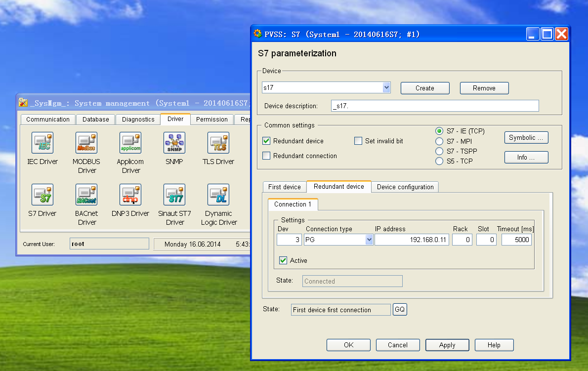Open the MODBUS Driver icon
The height and width of the screenshot is (371, 588).
(86, 143)
